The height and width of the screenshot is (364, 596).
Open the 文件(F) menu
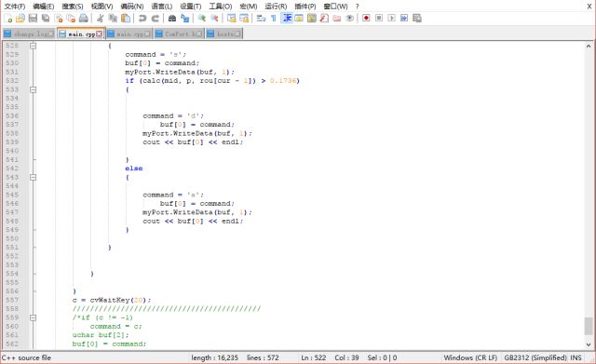pyautogui.click(x=15, y=7)
